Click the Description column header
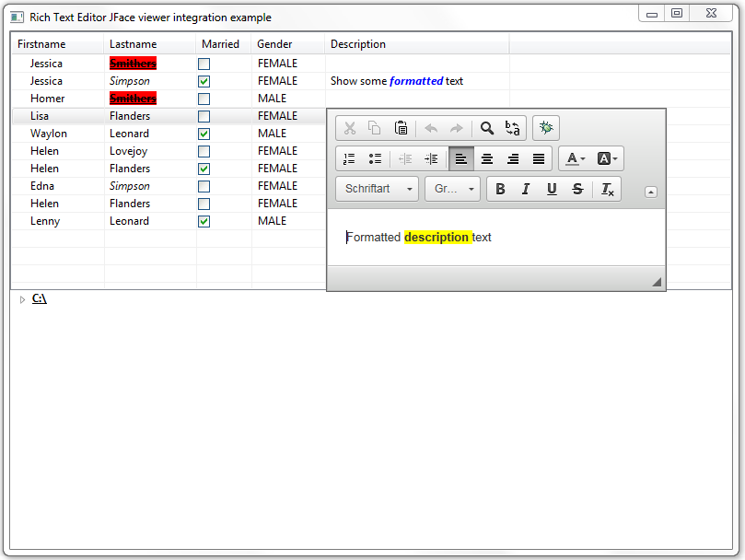 point(417,44)
